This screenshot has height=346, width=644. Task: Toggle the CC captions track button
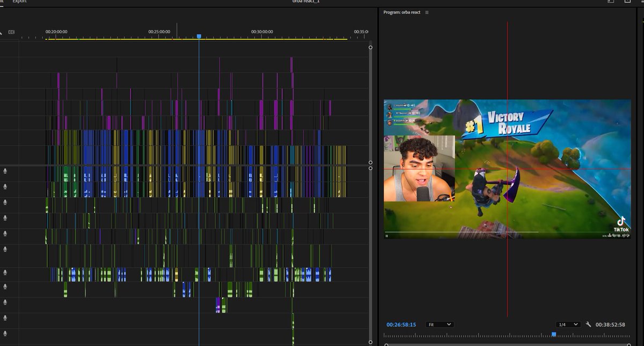click(x=11, y=32)
